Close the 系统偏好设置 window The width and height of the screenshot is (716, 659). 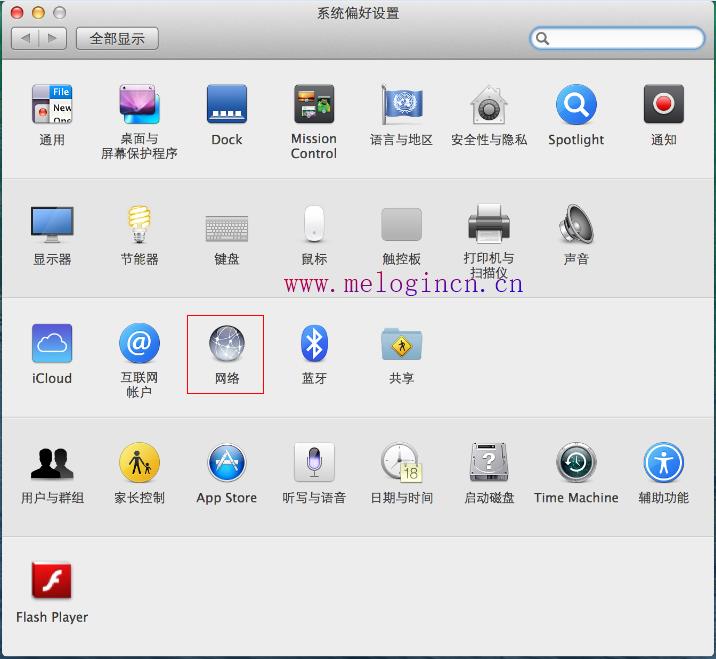click(x=16, y=13)
